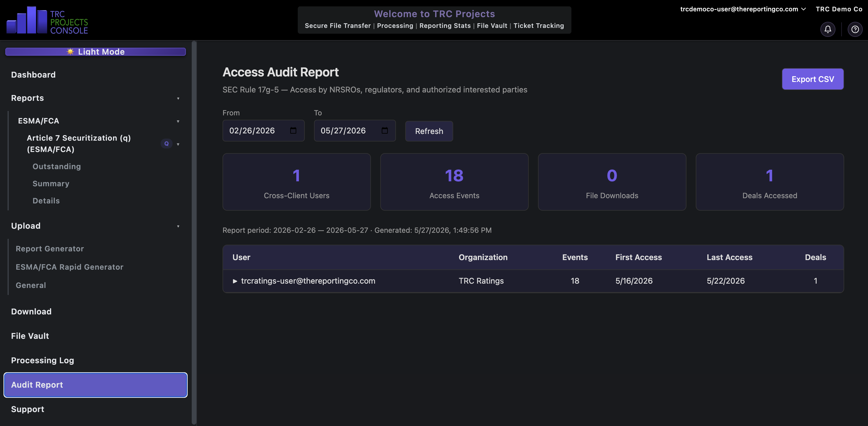Click the 5/16/2026 first access cell
Image resolution: width=868 pixels, height=426 pixels.
(634, 281)
